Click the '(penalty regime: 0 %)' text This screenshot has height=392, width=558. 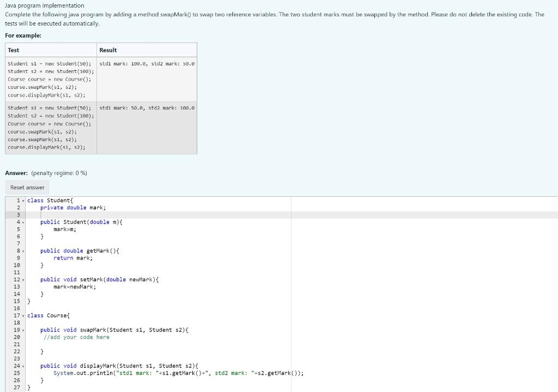point(59,173)
